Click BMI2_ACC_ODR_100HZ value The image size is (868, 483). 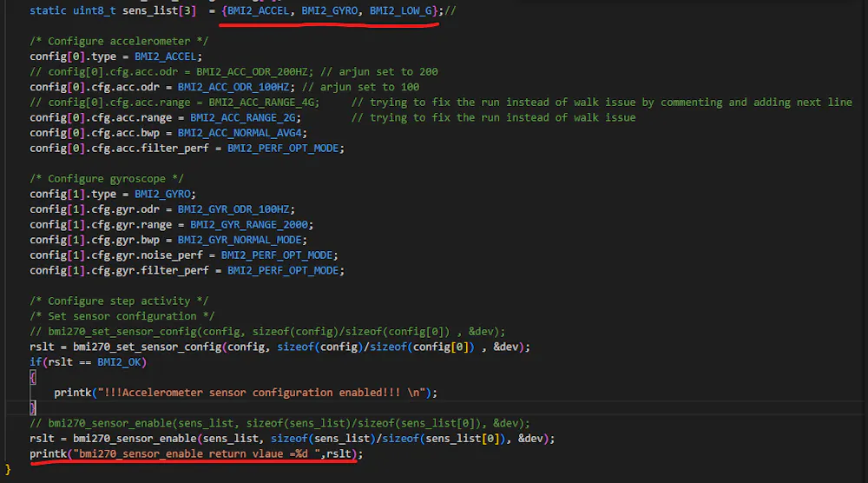tap(233, 87)
